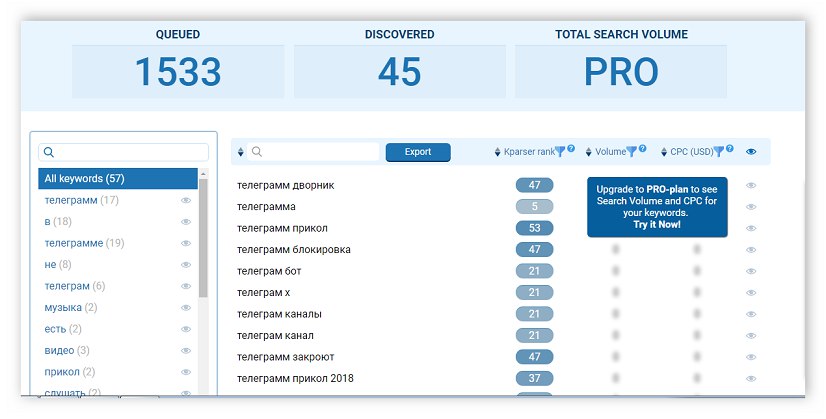This screenshot has height=419, width=826.
Task: Select the телеграм (6) group
Action: click(x=75, y=286)
